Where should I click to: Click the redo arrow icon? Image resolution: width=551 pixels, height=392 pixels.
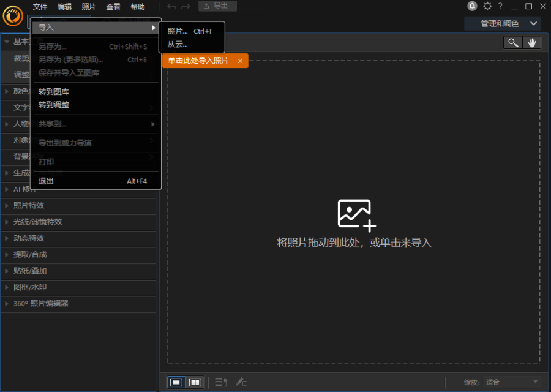186,6
